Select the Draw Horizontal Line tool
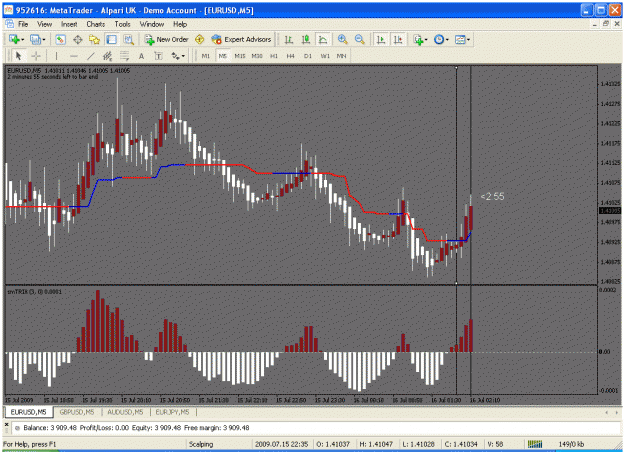 click(x=74, y=56)
